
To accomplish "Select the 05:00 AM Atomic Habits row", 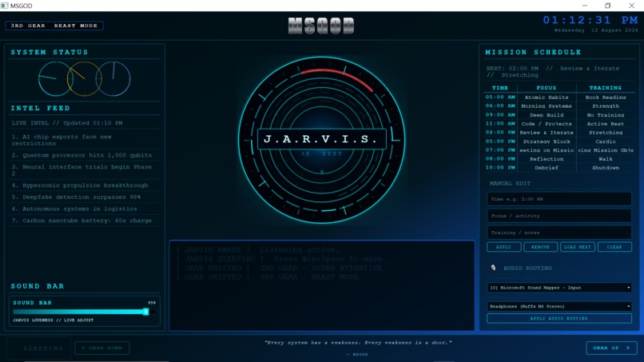I will (559, 97).
